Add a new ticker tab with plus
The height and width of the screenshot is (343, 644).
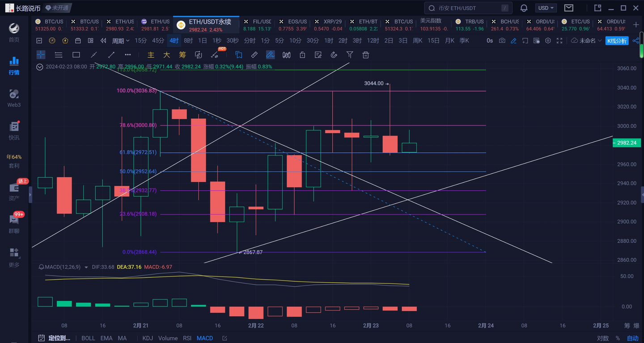pos(636,25)
